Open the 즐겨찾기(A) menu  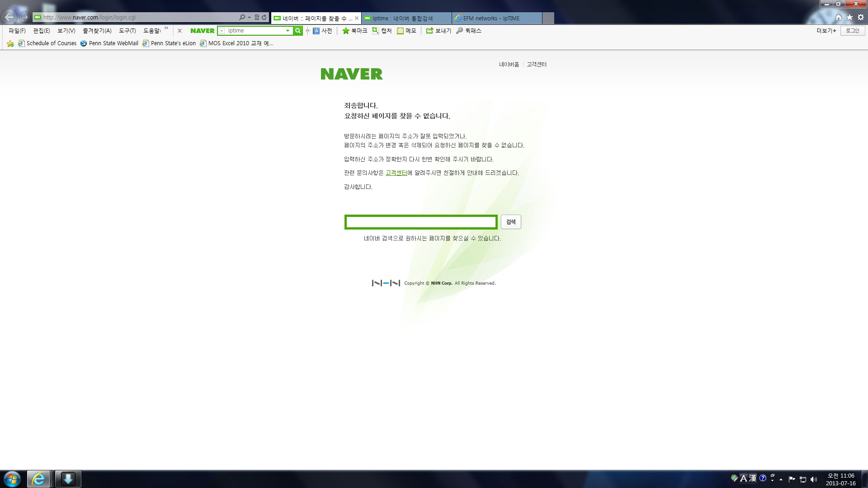pos(97,31)
